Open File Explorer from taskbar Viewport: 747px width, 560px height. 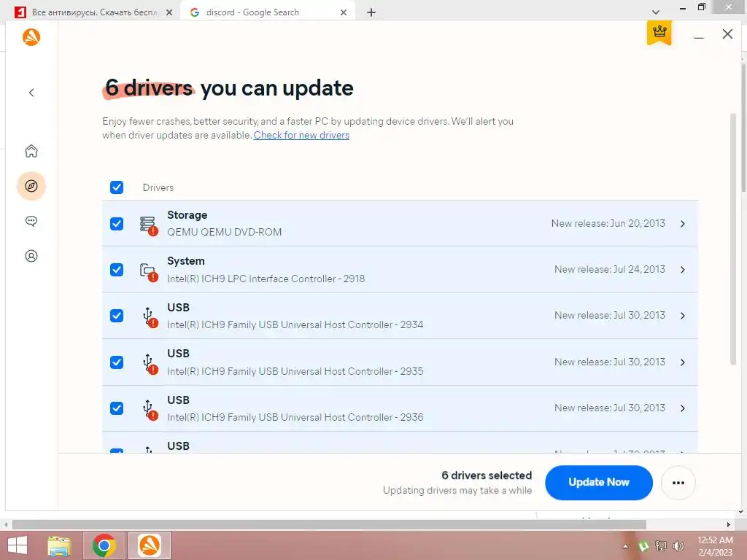tap(60, 545)
